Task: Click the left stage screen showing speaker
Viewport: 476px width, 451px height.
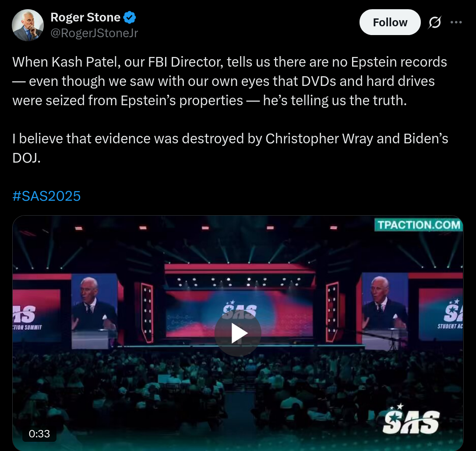Action: [95, 311]
